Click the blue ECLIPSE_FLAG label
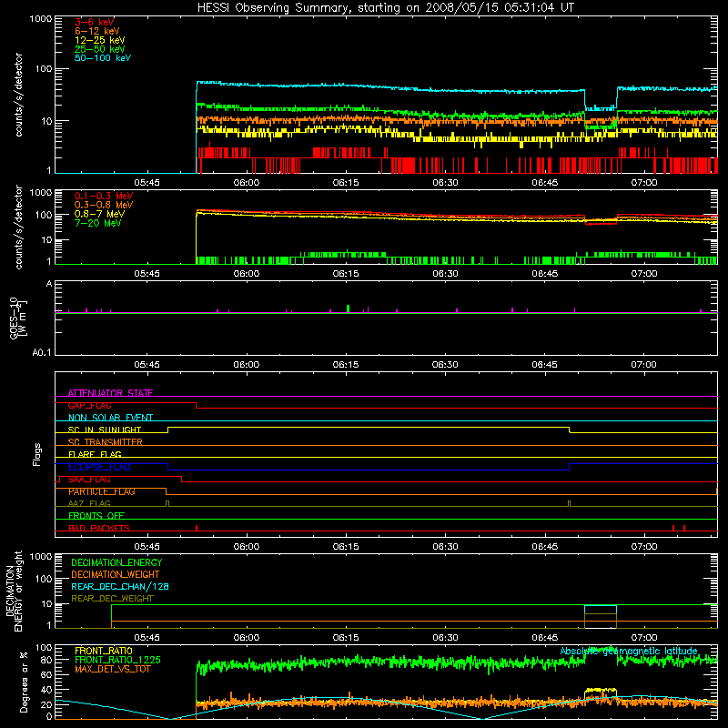 click(x=99, y=467)
